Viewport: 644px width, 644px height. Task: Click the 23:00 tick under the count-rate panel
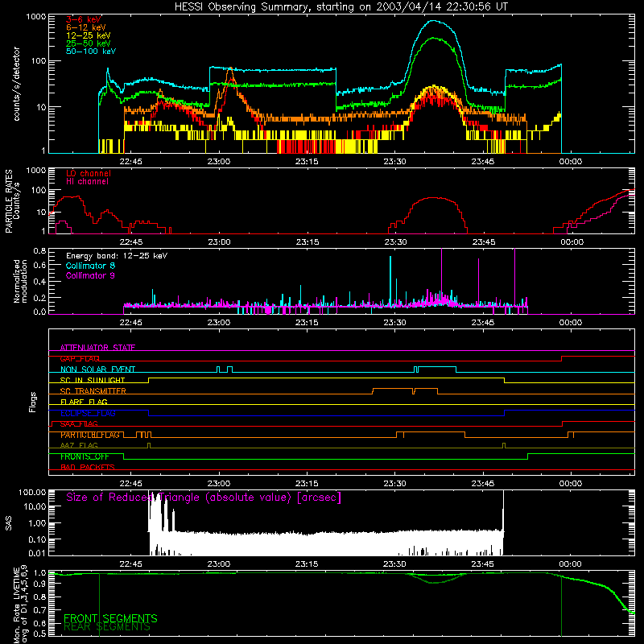point(218,162)
